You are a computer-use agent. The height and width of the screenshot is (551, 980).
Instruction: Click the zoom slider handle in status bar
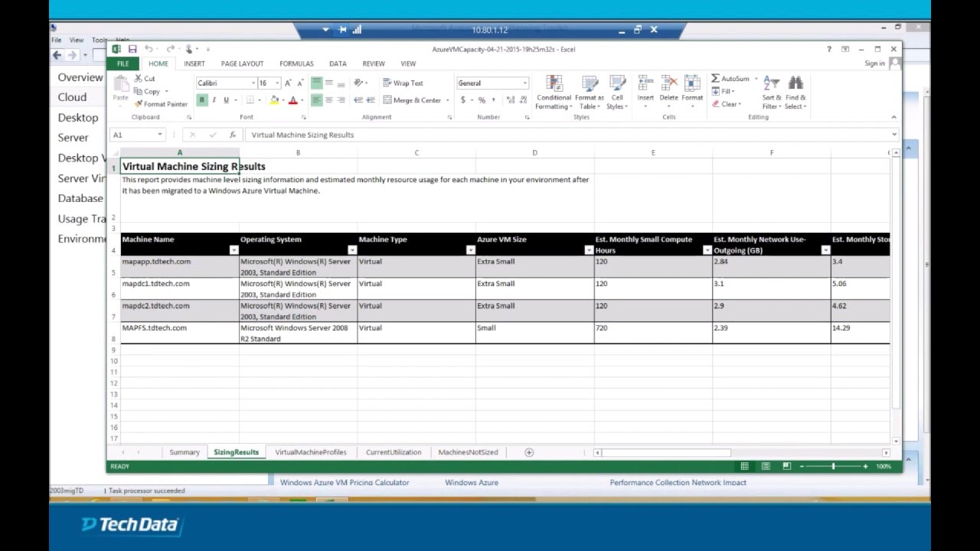[833, 466]
